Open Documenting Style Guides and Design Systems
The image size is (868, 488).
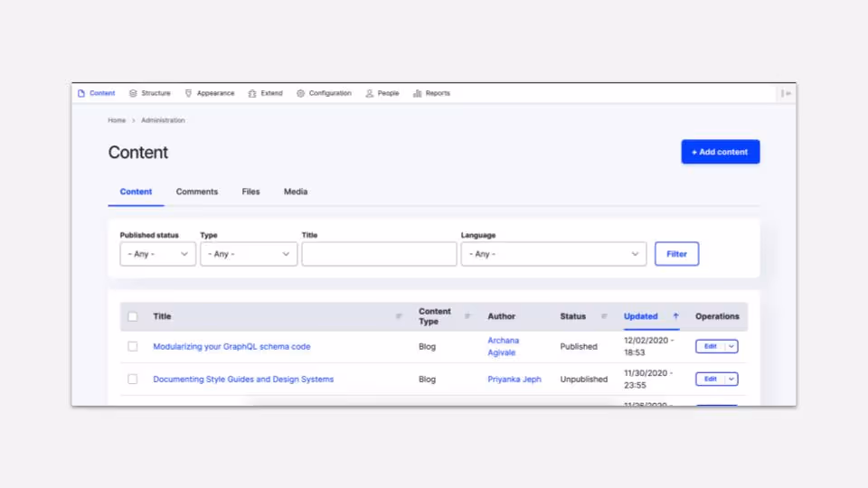tap(243, 379)
